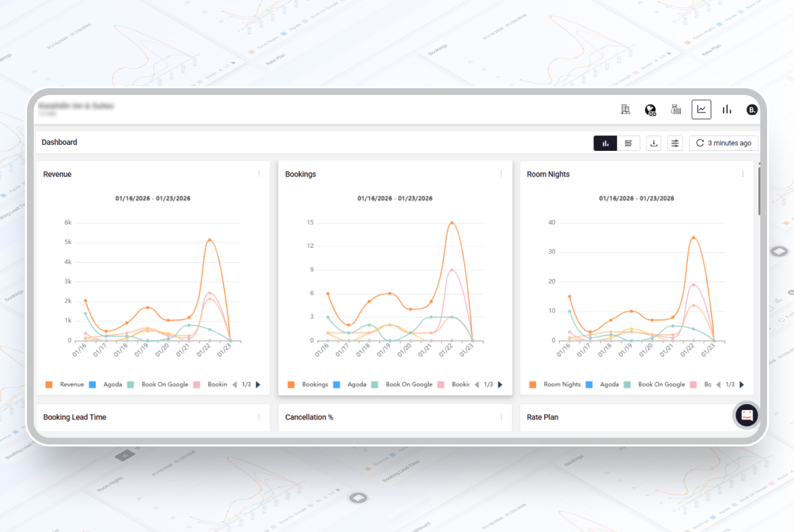Click 1/3 page indicator in Revenue legend
Screen dimensions: 794x532
coord(246,385)
